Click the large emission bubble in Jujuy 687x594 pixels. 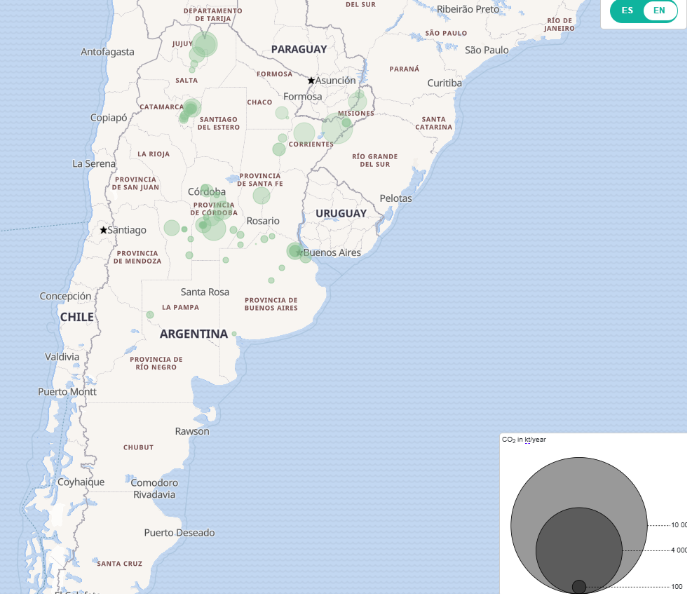pos(204,44)
